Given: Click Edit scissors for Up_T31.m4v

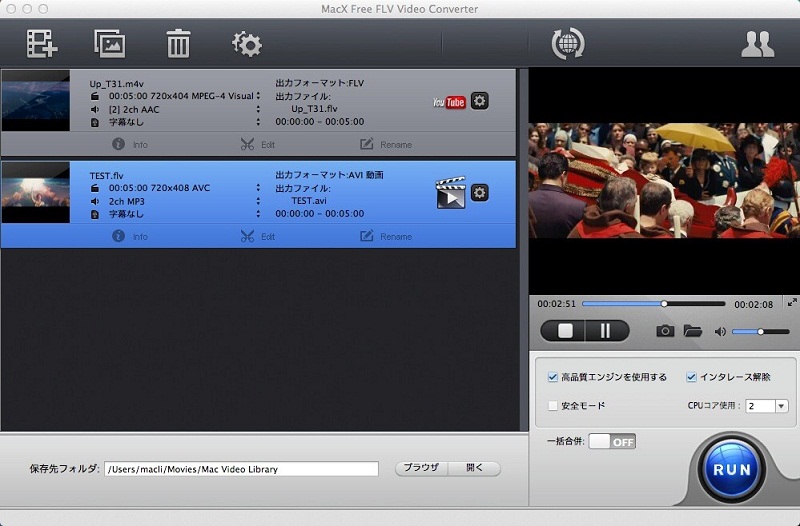Looking at the screenshot, I should click(x=258, y=144).
